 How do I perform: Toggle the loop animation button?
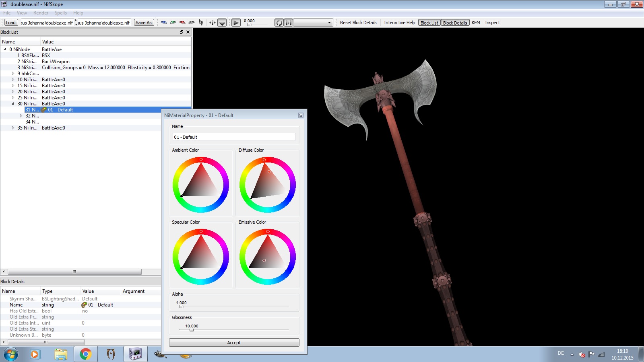[279, 23]
